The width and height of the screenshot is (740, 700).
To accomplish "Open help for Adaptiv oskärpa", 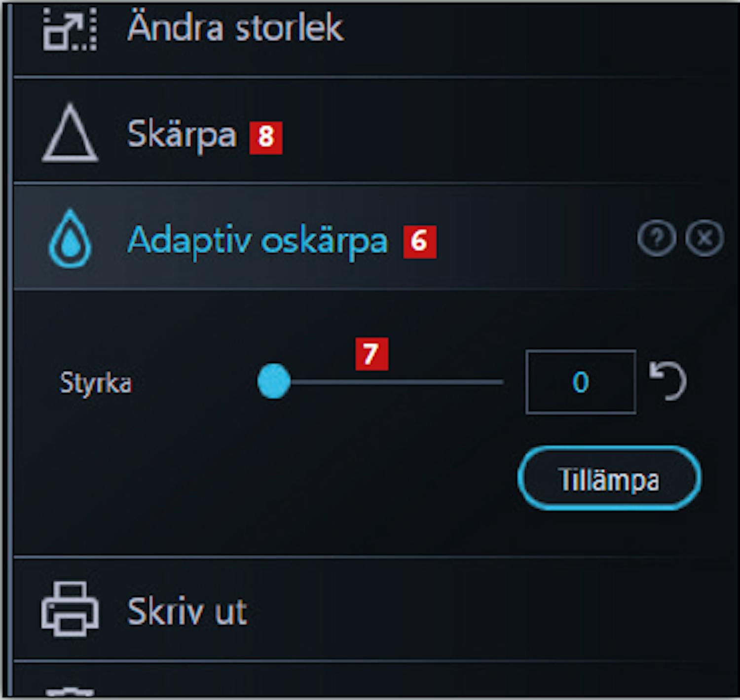I will click(x=656, y=238).
